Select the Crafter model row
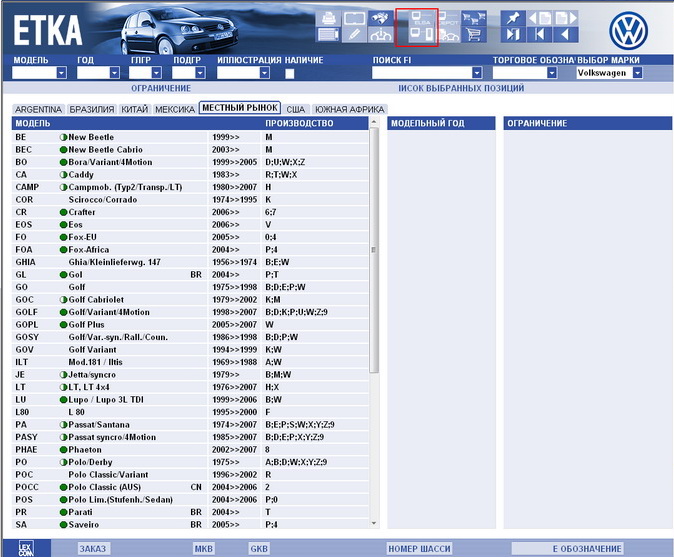The image size is (674, 557). (x=190, y=212)
